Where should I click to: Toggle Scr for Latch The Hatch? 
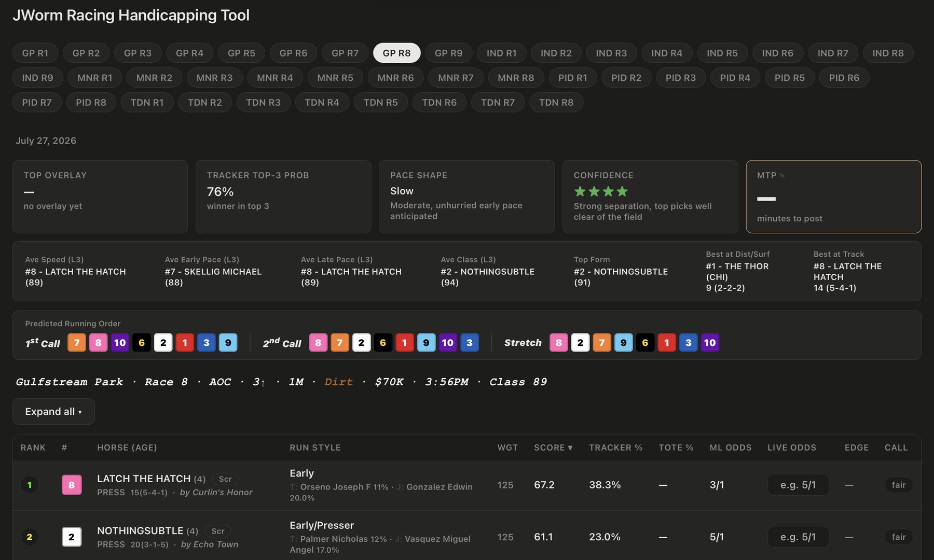click(x=225, y=479)
